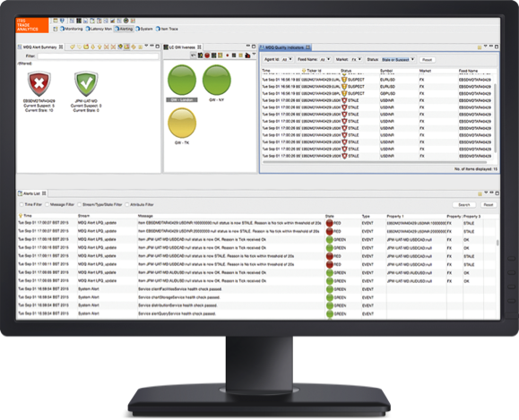Screen dimensions: 519x420
Task: Click the shield icon in the top toolbar
Action: [x=62, y=21]
